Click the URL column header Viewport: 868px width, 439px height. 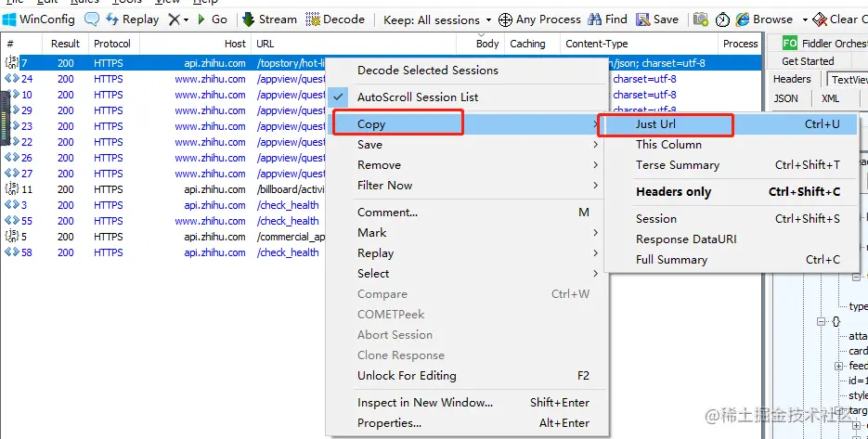[x=355, y=44]
